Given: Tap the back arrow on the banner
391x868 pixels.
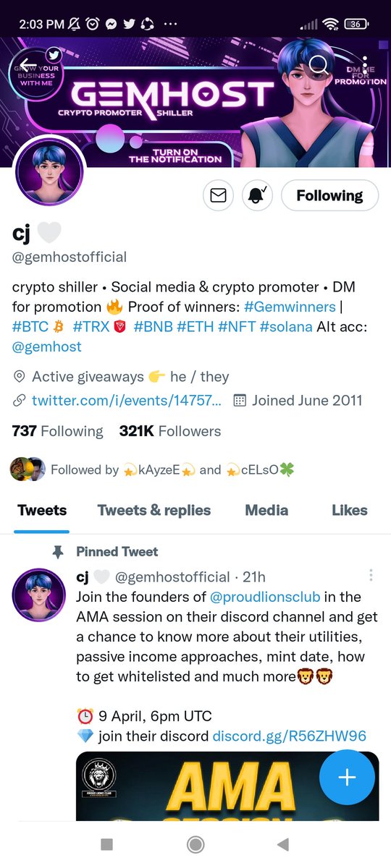Looking at the screenshot, I should click(27, 65).
